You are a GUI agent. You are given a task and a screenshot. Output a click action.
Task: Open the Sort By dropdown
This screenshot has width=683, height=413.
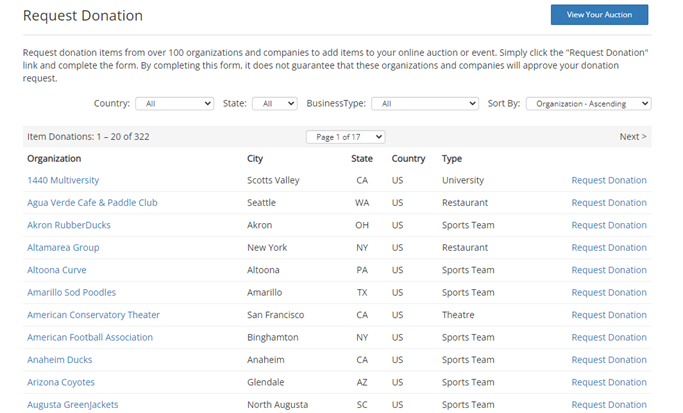pyautogui.click(x=588, y=104)
